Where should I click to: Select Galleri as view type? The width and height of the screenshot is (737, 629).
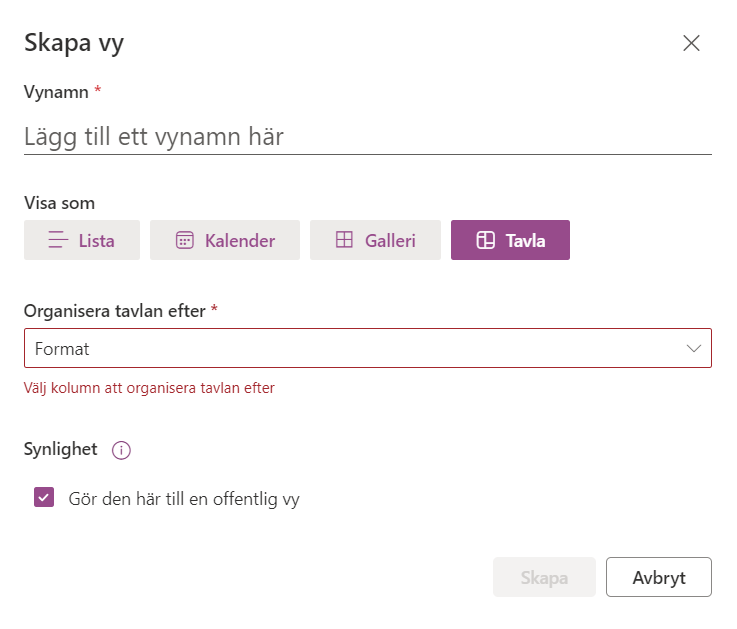click(375, 240)
